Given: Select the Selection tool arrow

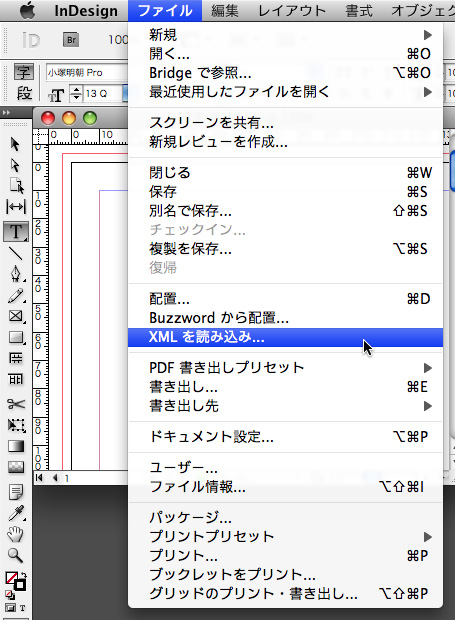Looking at the screenshot, I should 15,144.
